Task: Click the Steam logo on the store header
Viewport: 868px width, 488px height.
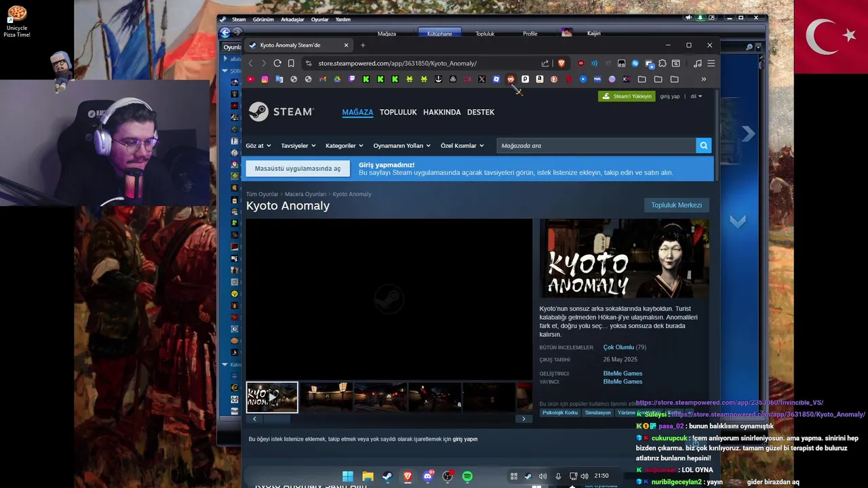Action: tap(281, 112)
